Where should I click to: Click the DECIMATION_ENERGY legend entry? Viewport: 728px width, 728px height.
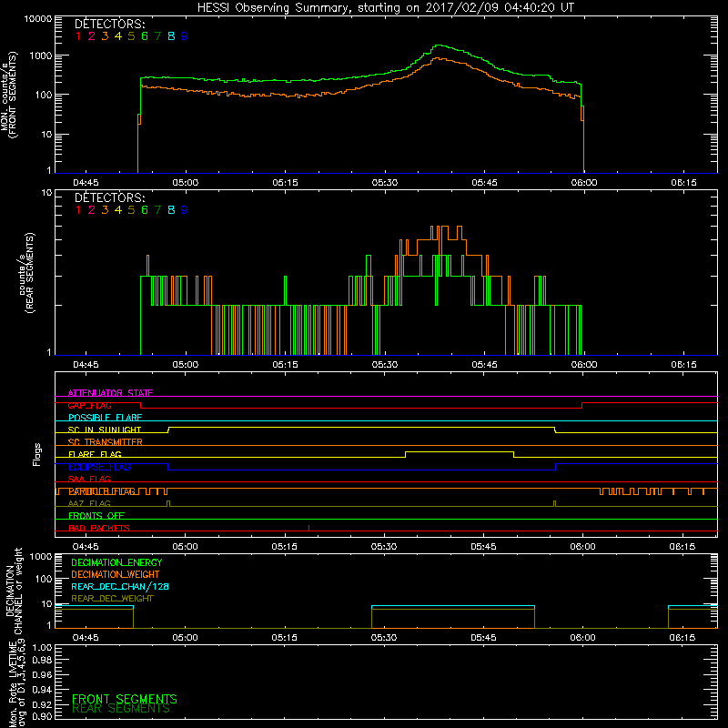point(116,562)
